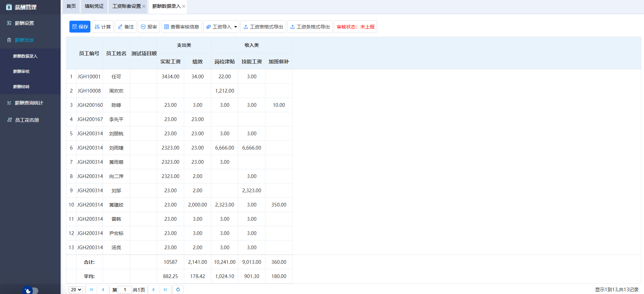644x294 pixels.
Task: Click 工资表格式导出 export button
Action: (x=263, y=27)
